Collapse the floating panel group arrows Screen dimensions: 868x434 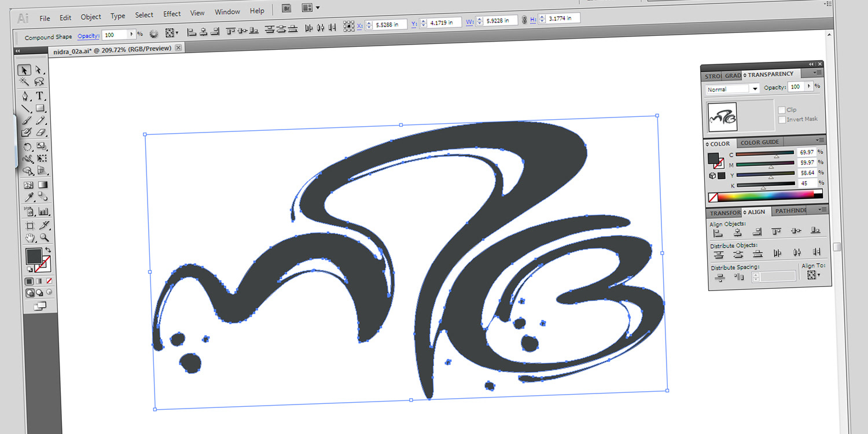(811, 64)
